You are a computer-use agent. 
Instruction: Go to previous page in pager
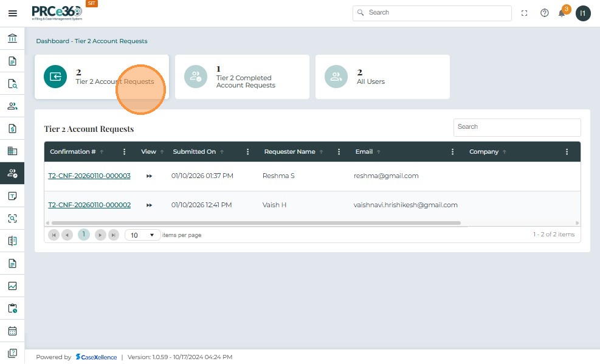pos(67,235)
